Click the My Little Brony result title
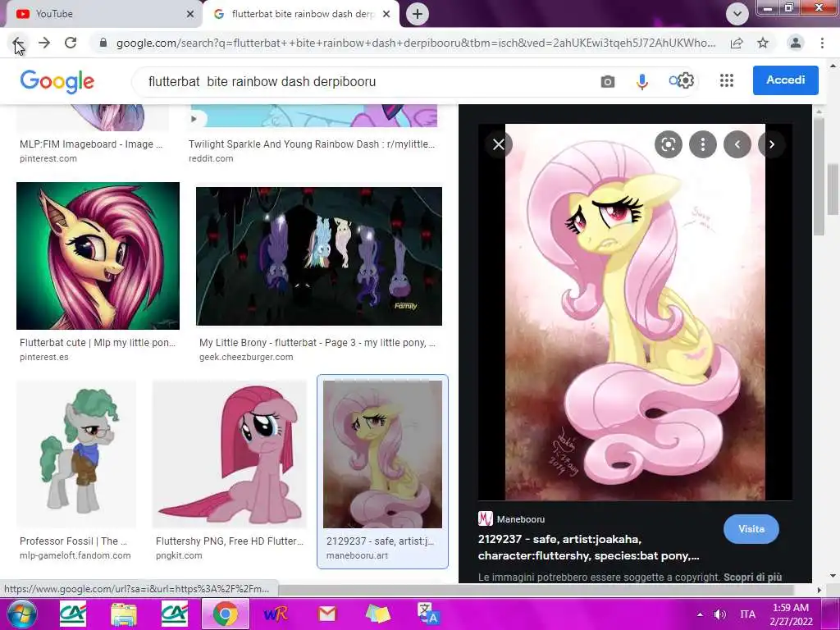This screenshot has height=630, width=840. pyautogui.click(x=317, y=343)
